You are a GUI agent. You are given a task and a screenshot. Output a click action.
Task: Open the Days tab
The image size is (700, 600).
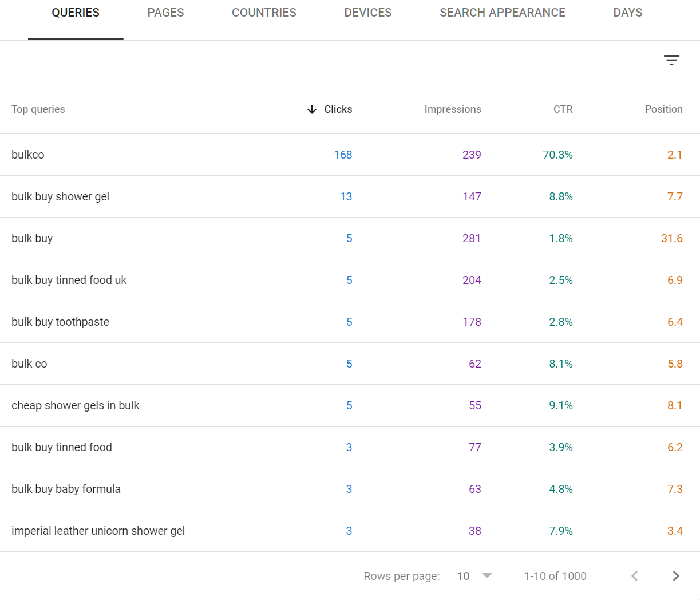pos(627,13)
